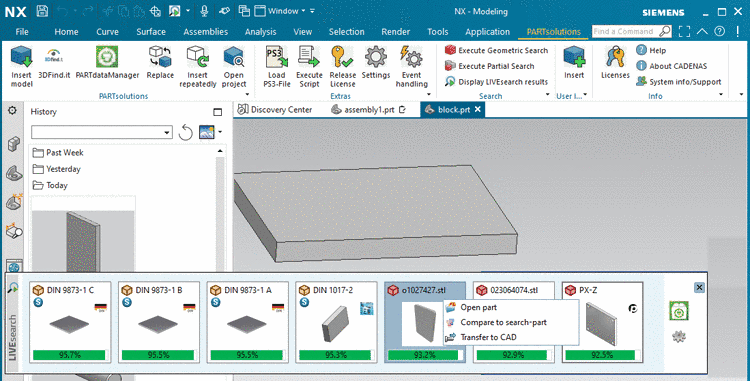Open PARTsolutions Settings gear
The width and height of the screenshot is (750, 381).
tap(375, 57)
